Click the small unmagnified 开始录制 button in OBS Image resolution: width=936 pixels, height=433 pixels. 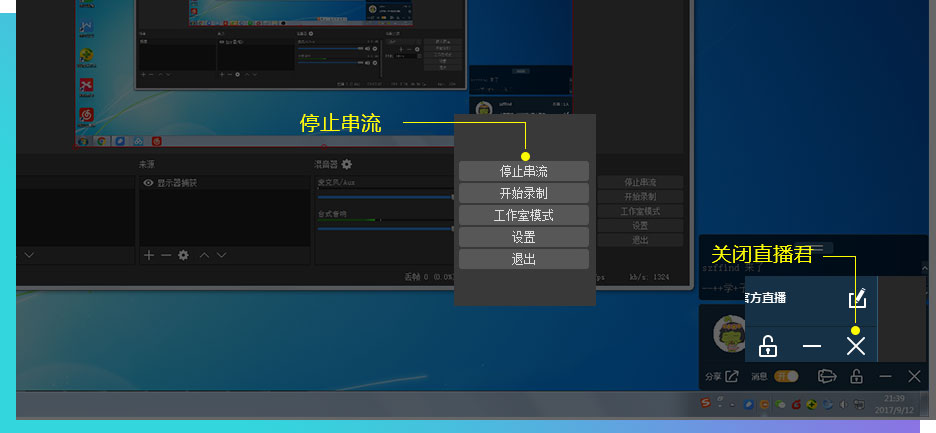640,196
